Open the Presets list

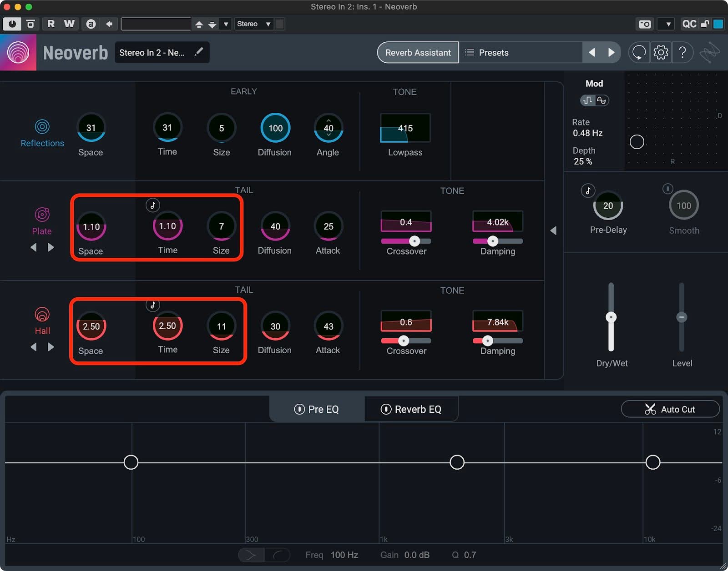(x=521, y=53)
